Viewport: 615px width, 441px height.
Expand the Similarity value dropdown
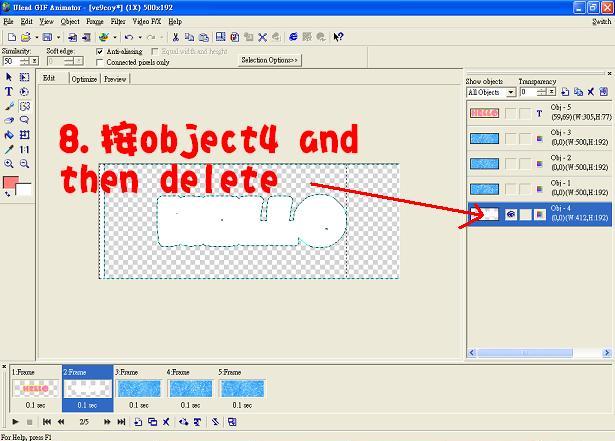[35, 61]
